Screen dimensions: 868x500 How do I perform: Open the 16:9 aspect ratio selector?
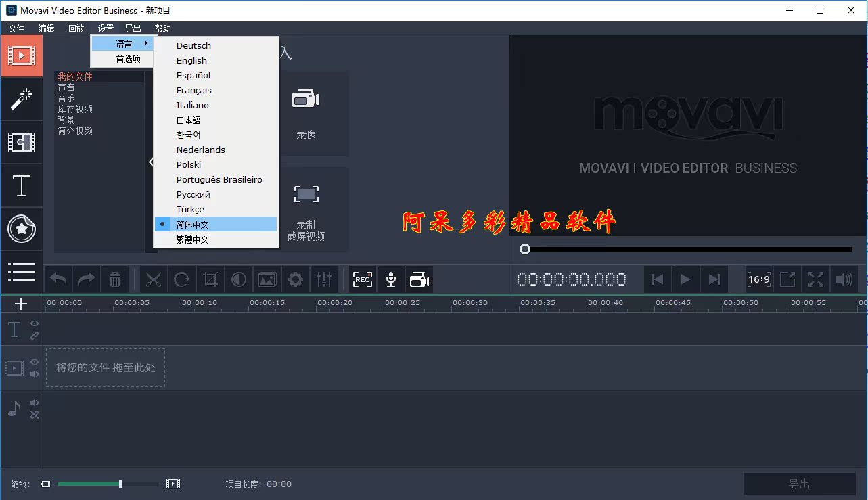tap(759, 279)
